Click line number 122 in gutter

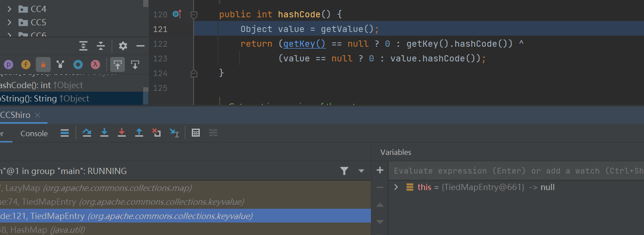pyautogui.click(x=160, y=44)
